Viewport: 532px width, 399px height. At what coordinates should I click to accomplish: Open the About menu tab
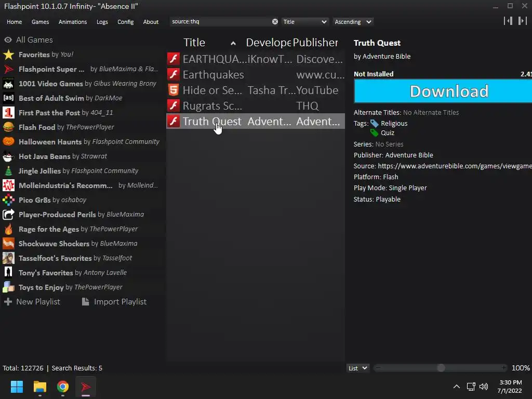point(151,22)
